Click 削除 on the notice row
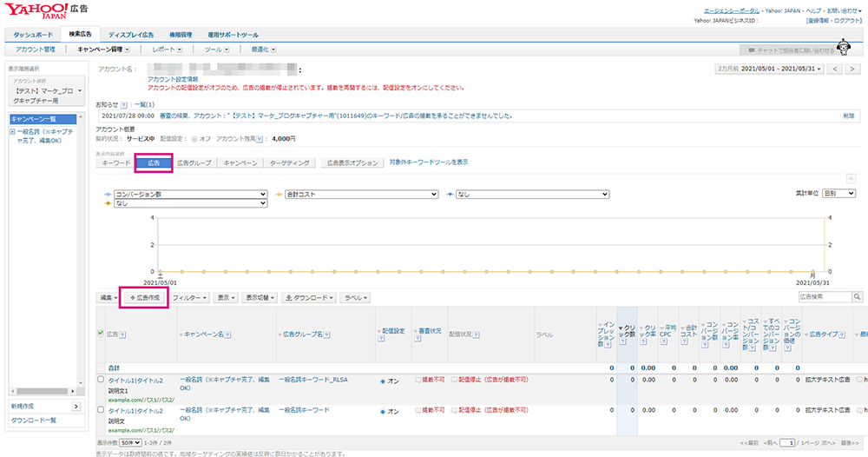 849,116
